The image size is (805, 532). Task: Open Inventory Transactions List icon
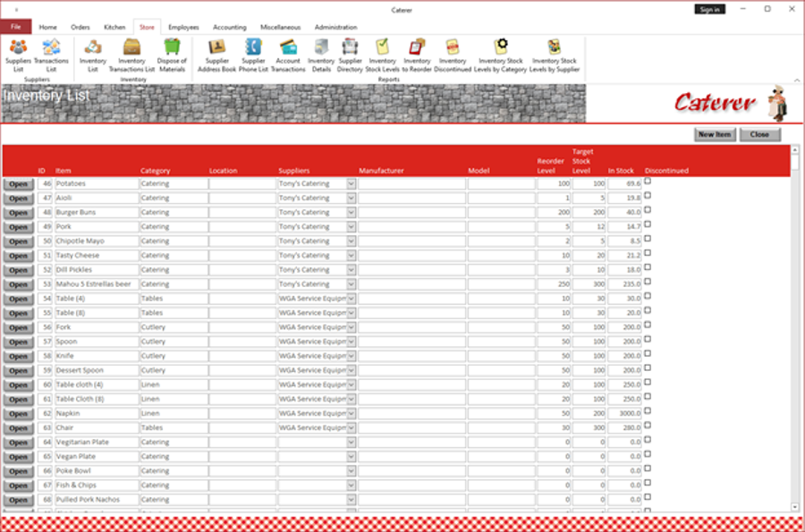tap(132, 55)
